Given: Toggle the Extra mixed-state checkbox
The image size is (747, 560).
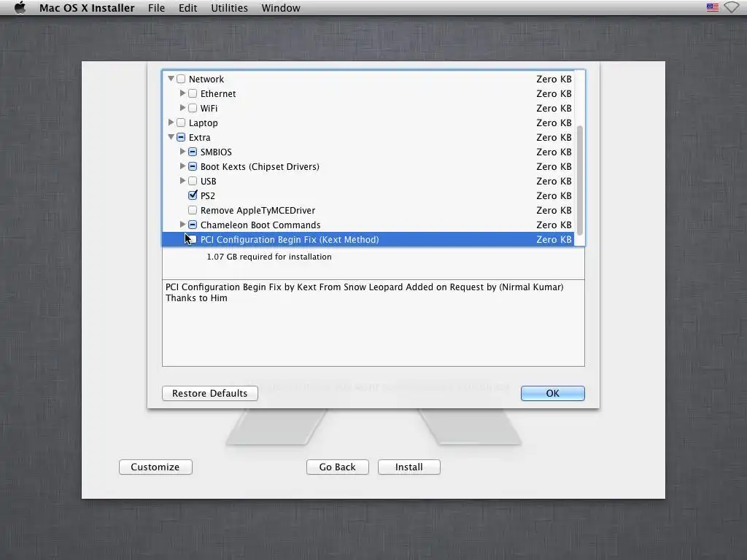Looking at the screenshot, I should [181, 137].
